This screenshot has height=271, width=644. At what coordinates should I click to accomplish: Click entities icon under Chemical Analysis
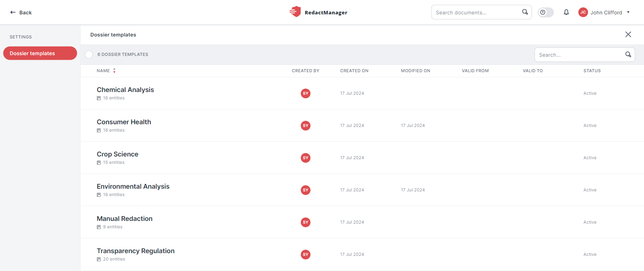[x=99, y=98]
